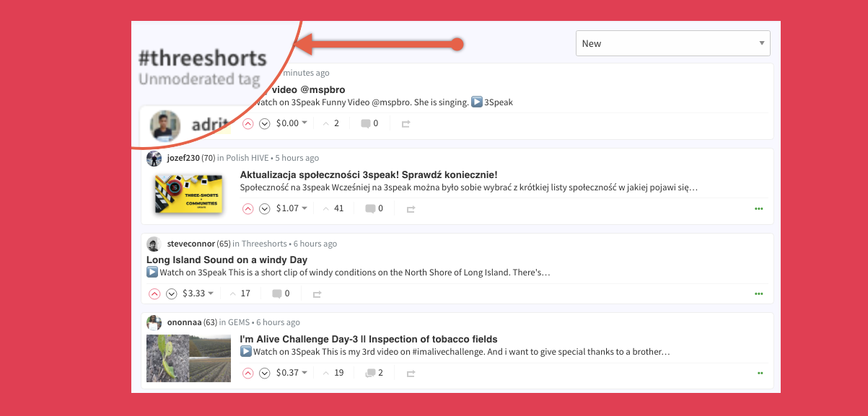Viewport: 868px width, 416px height.
Task: Go to the GEMS community link
Action: [x=238, y=322]
